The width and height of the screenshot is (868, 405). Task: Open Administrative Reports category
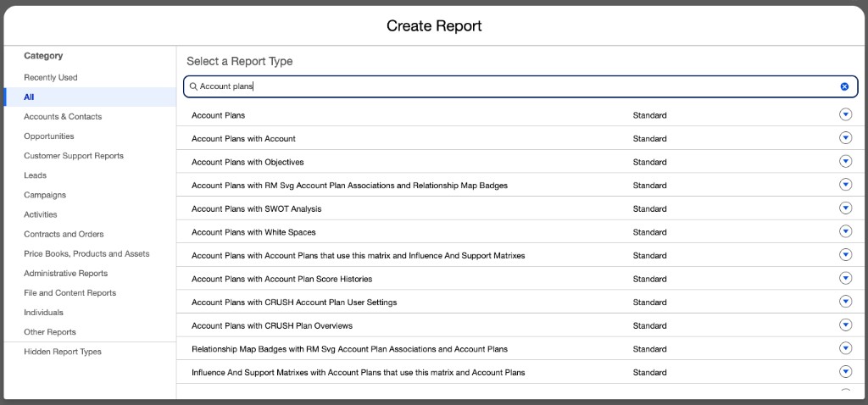66,274
